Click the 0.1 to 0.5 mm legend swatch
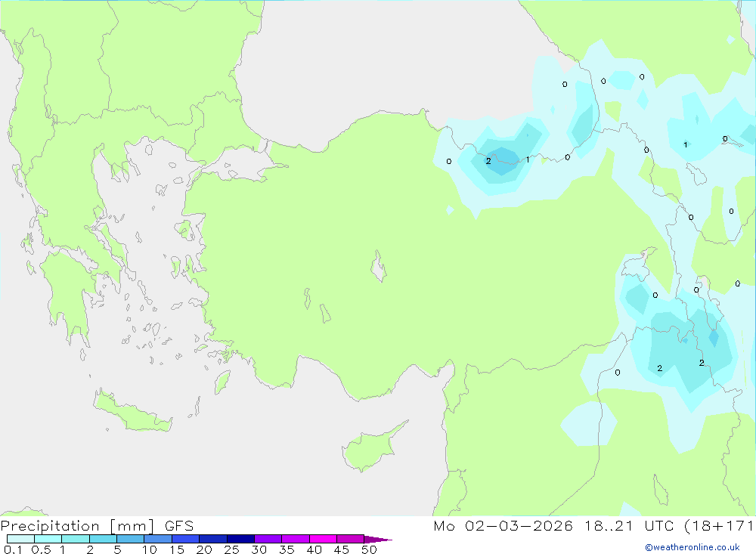Screen dimensions: 756x554 [20, 539]
